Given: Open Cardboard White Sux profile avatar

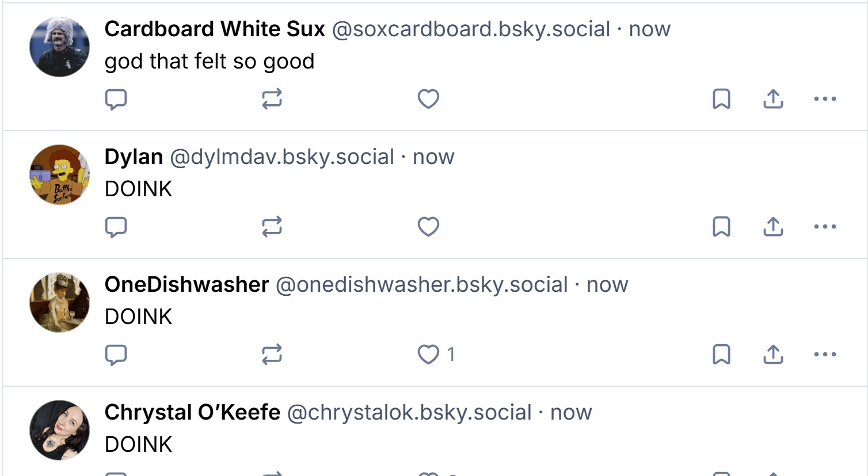Looking at the screenshot, I should 59,47.
